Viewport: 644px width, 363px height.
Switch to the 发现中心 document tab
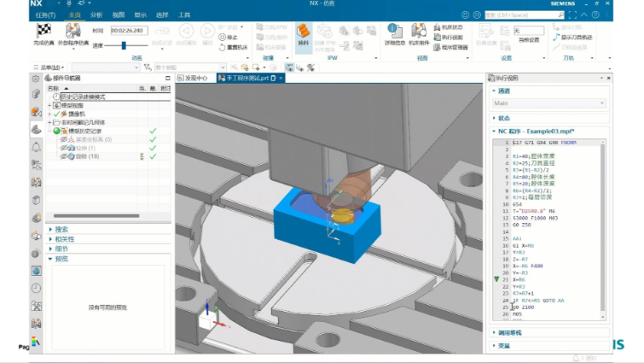(x=193, y=78)
